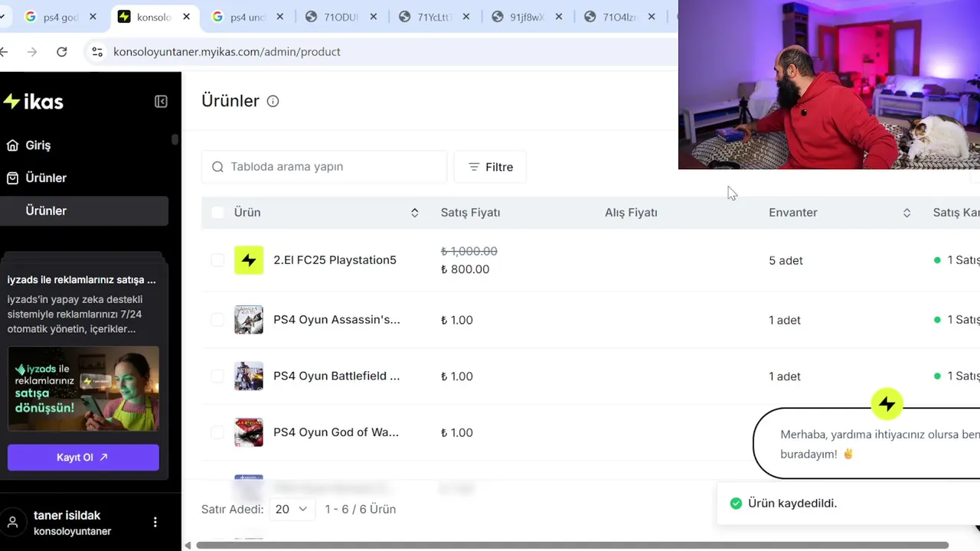Click the chat assistant lightning bubble icon

tap(887, 404)
